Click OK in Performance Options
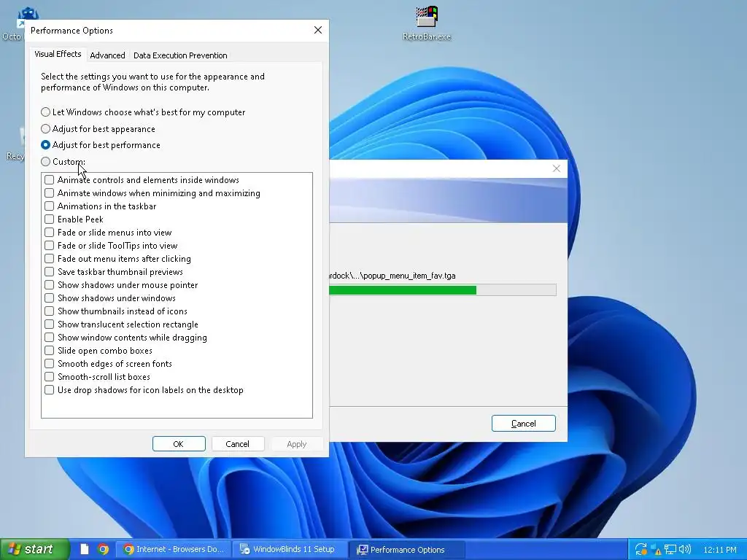Image resolution: width=747 pixels, height=560 pixels. 179,444
